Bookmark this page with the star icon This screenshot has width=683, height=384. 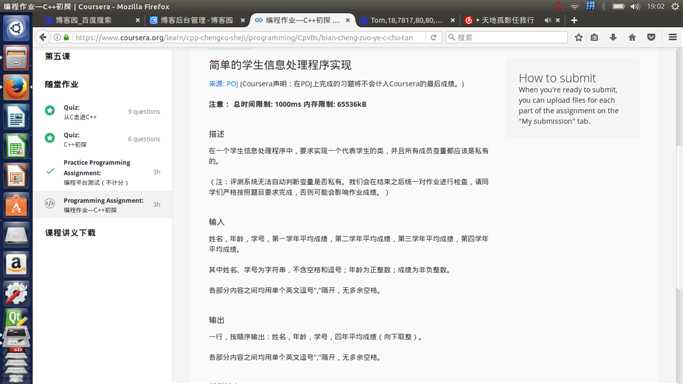coord(578,37)
